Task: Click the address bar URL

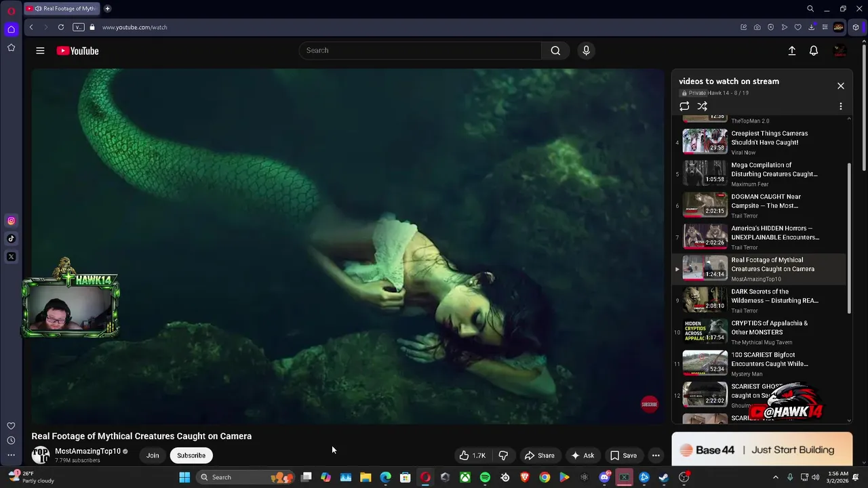Action: point(135,27)
